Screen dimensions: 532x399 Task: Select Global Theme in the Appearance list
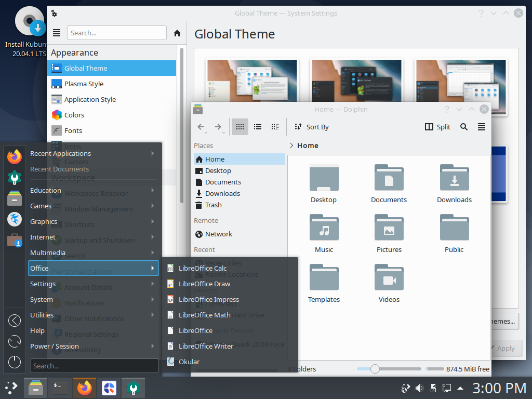(x=112, y=68)
